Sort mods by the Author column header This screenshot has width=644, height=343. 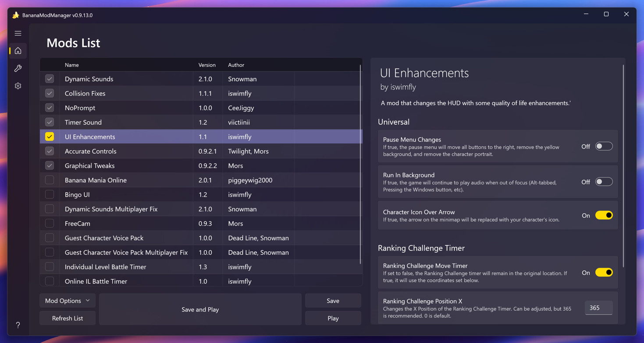click(x=236, y=65)
